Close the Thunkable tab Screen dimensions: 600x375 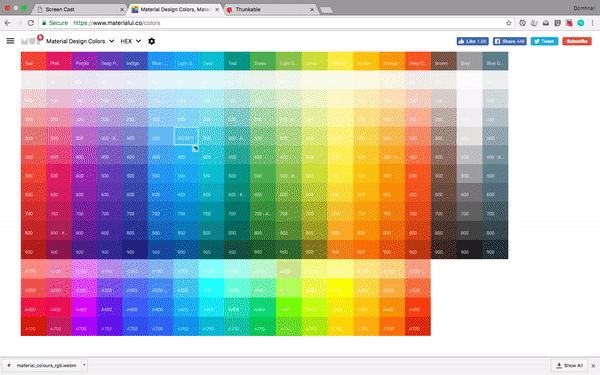click(312, 9)
